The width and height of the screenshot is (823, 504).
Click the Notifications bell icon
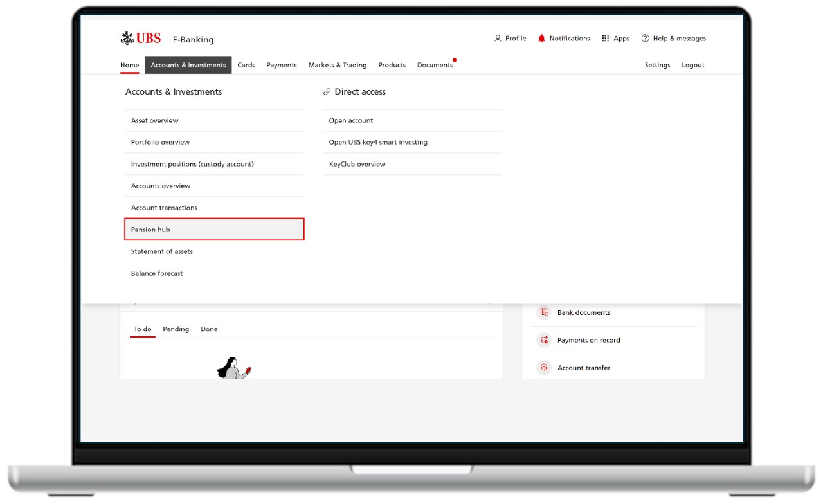pos(541,39)
